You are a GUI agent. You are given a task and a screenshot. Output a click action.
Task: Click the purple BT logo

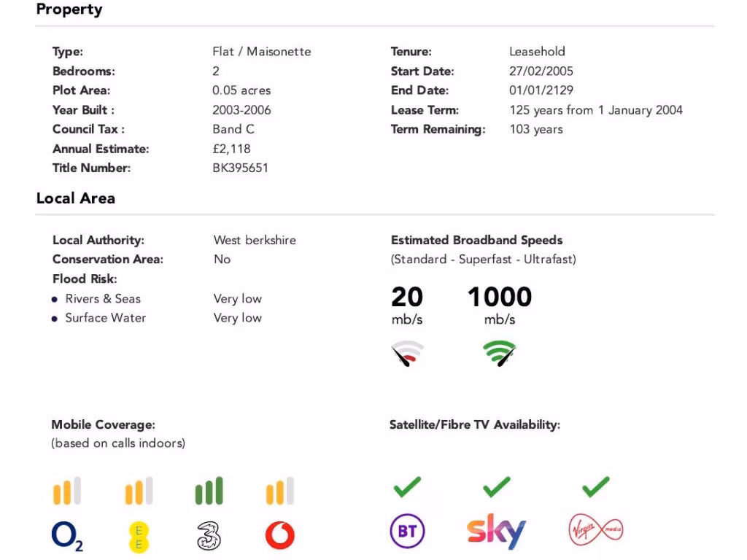coord(407,532)
